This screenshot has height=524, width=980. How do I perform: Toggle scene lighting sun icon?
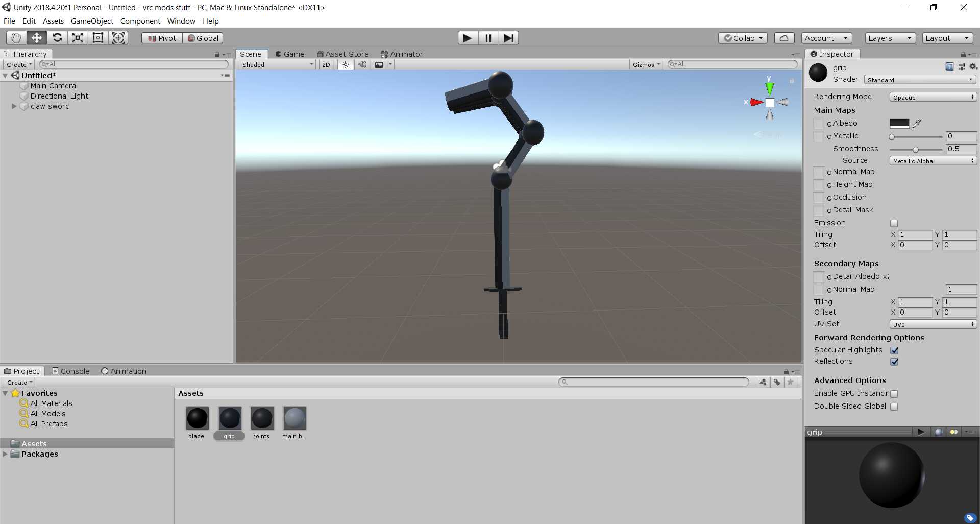click(x=346, y=65)
